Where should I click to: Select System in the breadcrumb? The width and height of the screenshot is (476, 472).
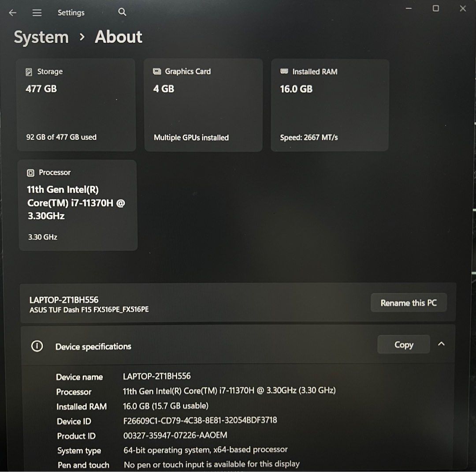coord(41,37)
